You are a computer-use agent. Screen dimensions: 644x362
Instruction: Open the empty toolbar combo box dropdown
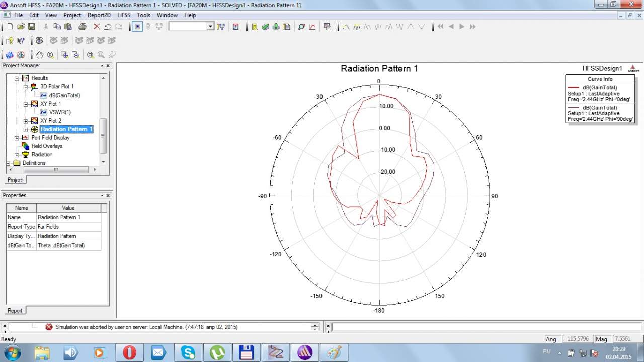tap(210, 27)
